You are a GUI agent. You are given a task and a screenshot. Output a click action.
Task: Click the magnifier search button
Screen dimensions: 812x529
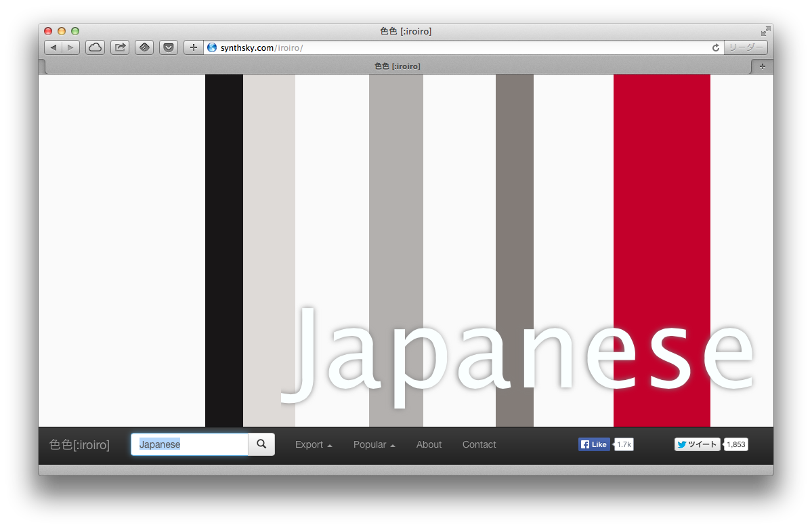tap(261, 444)
